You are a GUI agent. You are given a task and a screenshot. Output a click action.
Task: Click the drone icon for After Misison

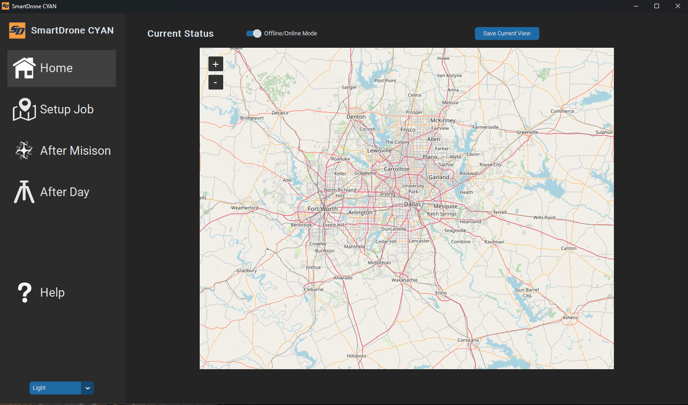click(x=24, y=151)
